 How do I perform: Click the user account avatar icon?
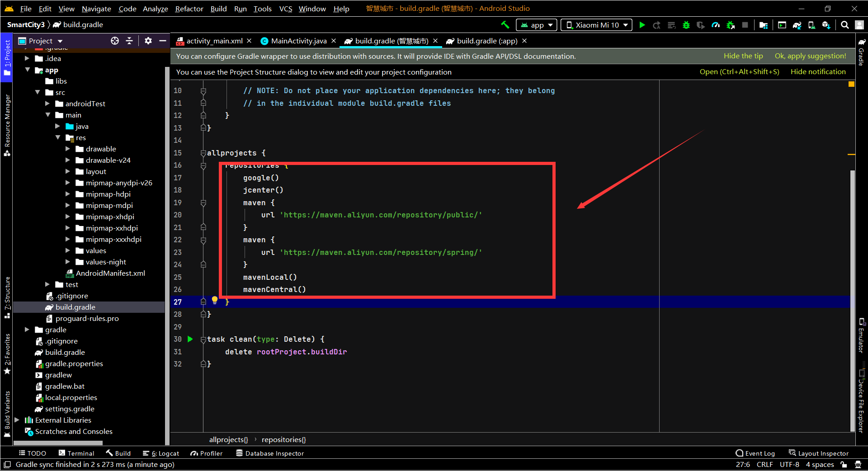(x=860, y=25)
